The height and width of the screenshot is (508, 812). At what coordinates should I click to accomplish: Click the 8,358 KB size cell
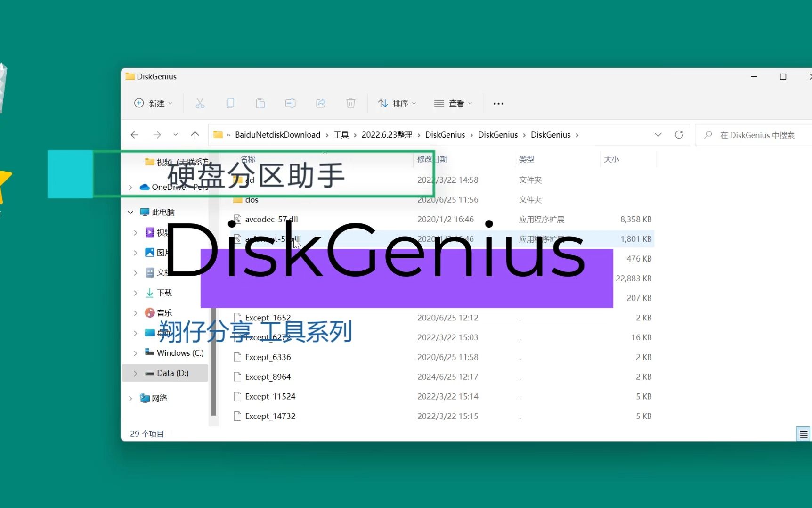pos(636,220)
